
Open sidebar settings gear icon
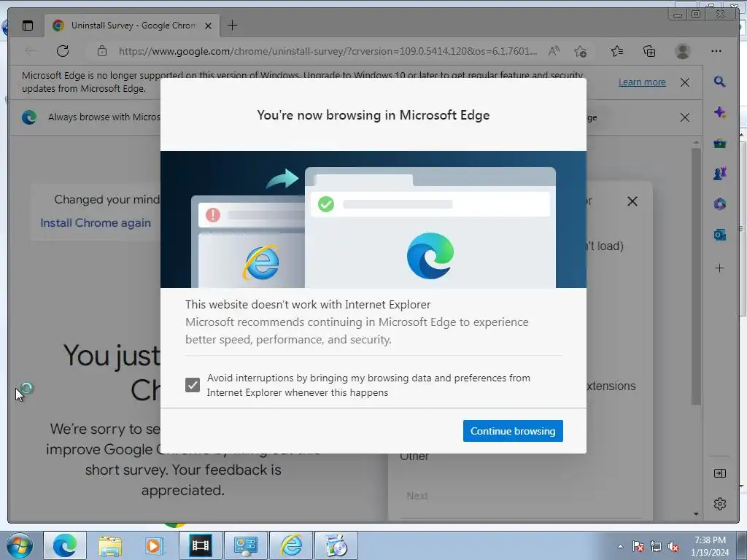click(x=720, y=504)
